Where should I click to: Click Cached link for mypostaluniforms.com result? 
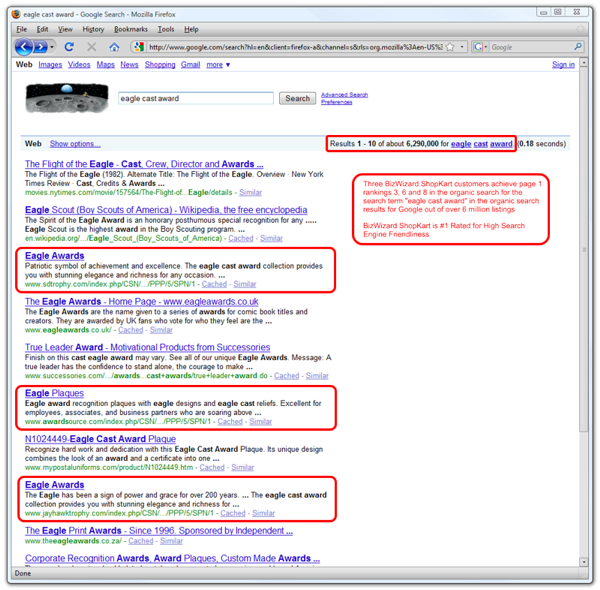212,468
